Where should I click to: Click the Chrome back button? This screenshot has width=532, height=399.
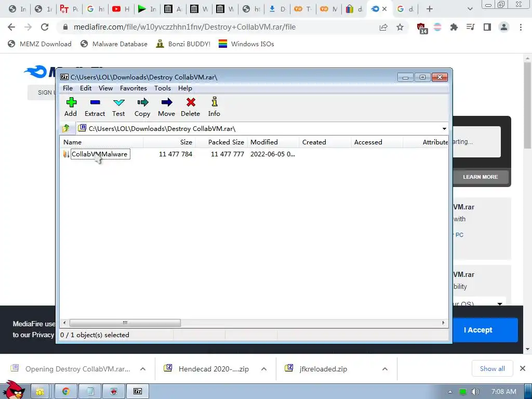[11, 27]
